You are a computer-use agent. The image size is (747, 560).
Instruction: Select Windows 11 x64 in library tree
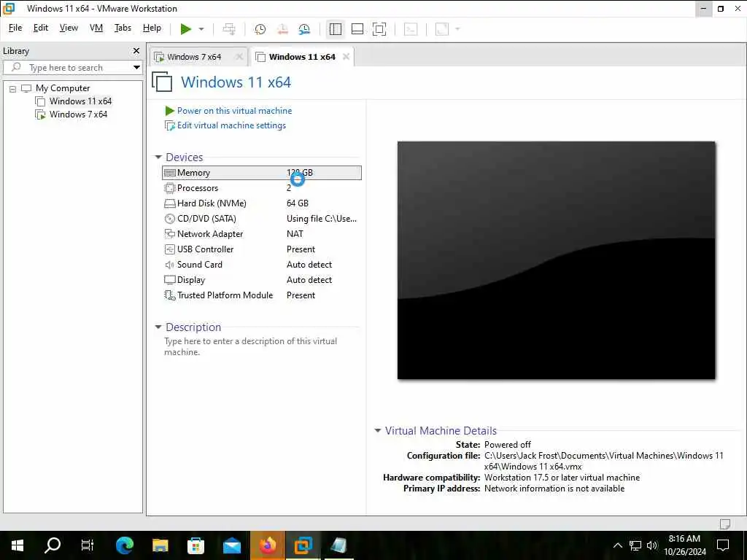[80, 101]
